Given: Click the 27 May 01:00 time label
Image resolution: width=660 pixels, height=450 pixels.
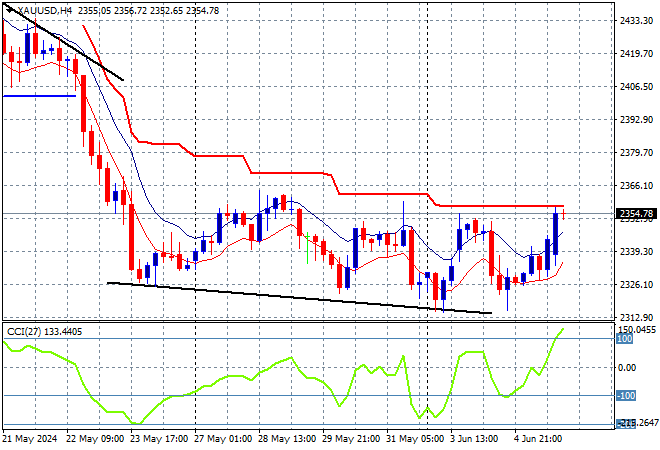Looking at the screenshot, I should [x=223, y=439].
